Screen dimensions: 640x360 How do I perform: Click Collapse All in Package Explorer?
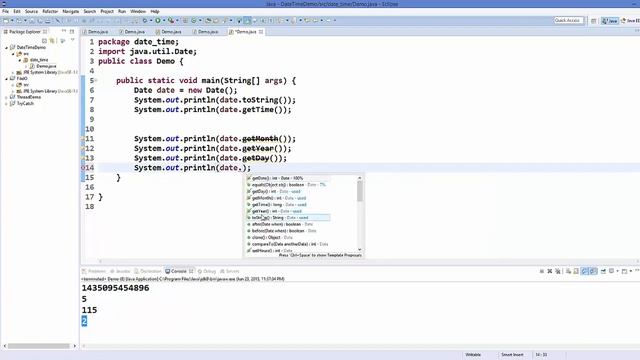(44, 41)
